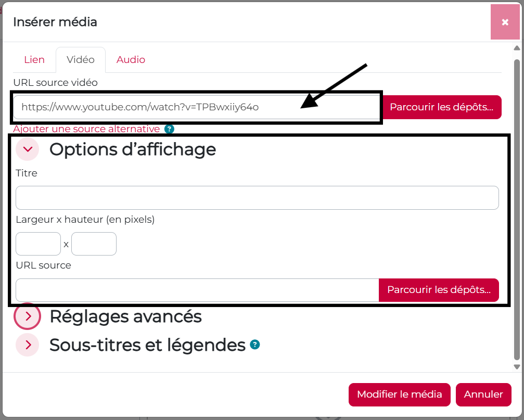Click help icon beside Ajouter une source alternative
This screenshot has width=524, height=420.
click(x=170, y=129)
